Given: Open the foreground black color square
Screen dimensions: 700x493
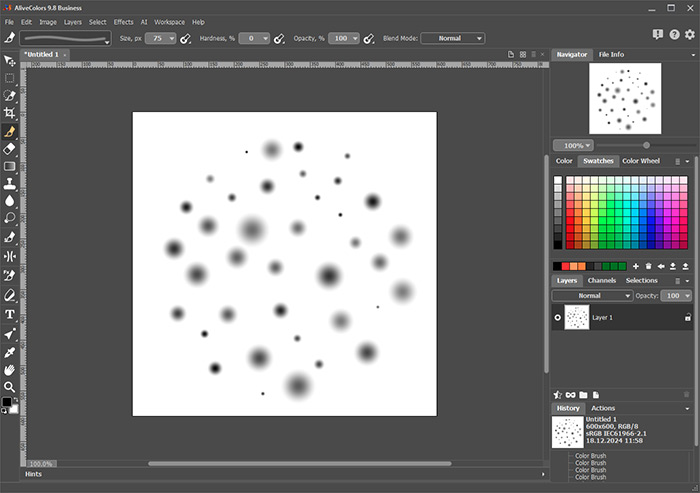Looking at the screenshot, I should pyautogui.click(x=7, y=402).
